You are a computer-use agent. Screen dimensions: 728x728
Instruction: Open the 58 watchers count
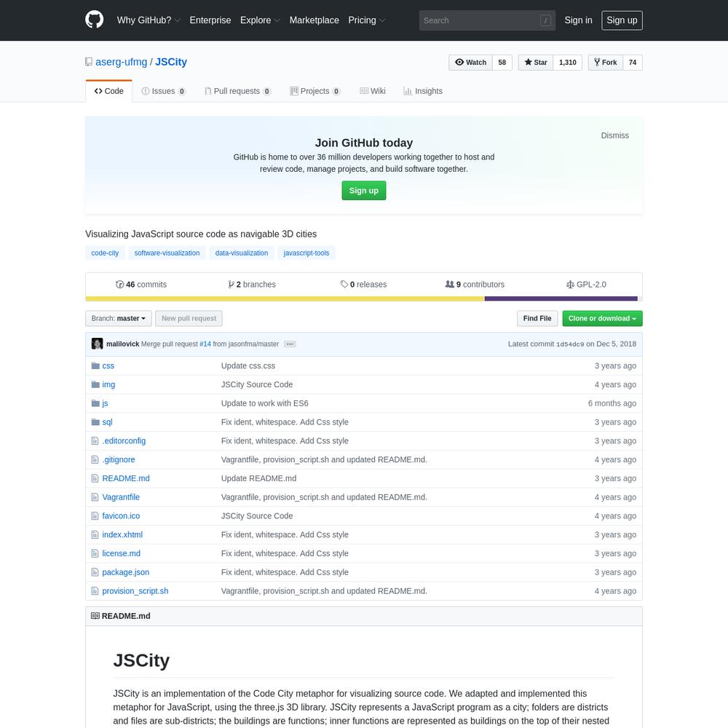coord(502,62)
